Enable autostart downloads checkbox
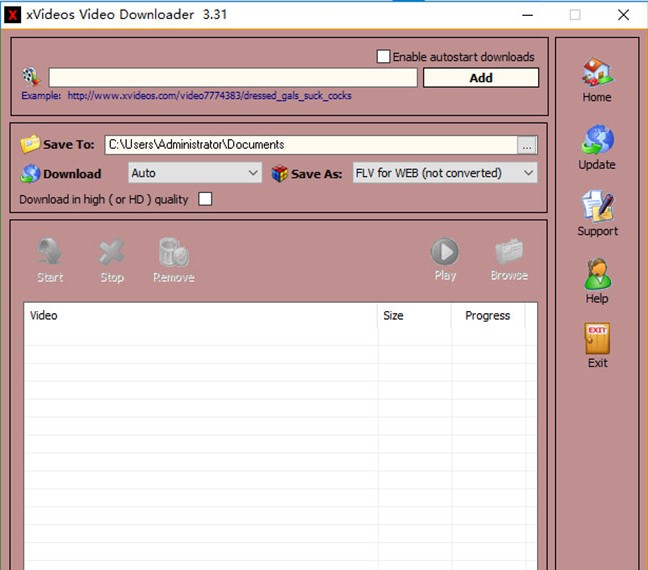Viewport: 648px width, 570px height. 383,57
